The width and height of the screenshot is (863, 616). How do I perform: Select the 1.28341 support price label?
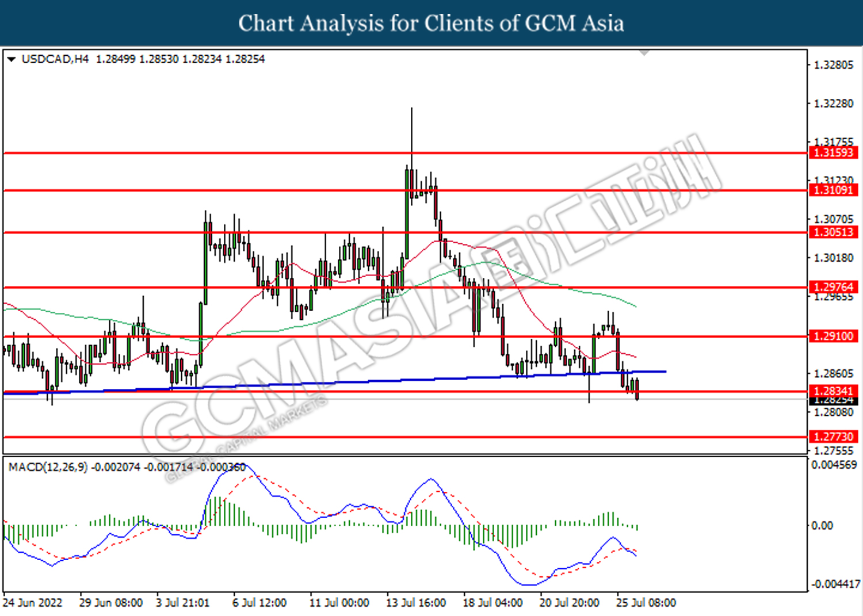point(833,391)
